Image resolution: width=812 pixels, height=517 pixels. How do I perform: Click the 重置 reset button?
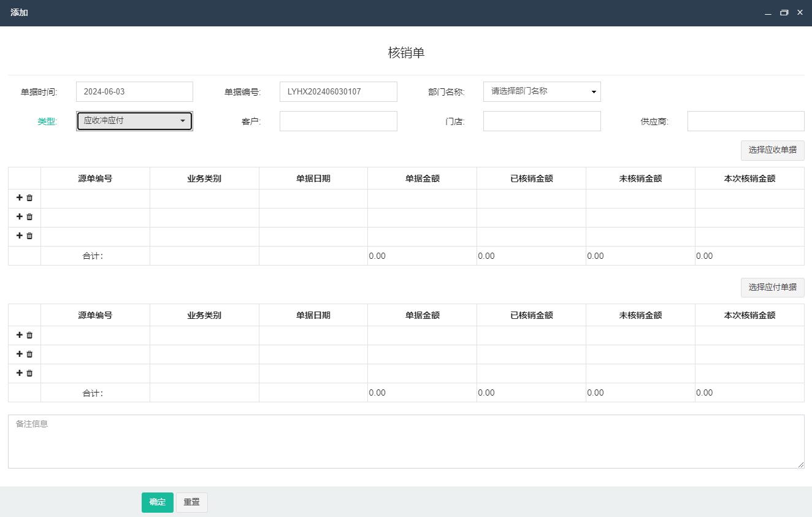click(191, 502)
